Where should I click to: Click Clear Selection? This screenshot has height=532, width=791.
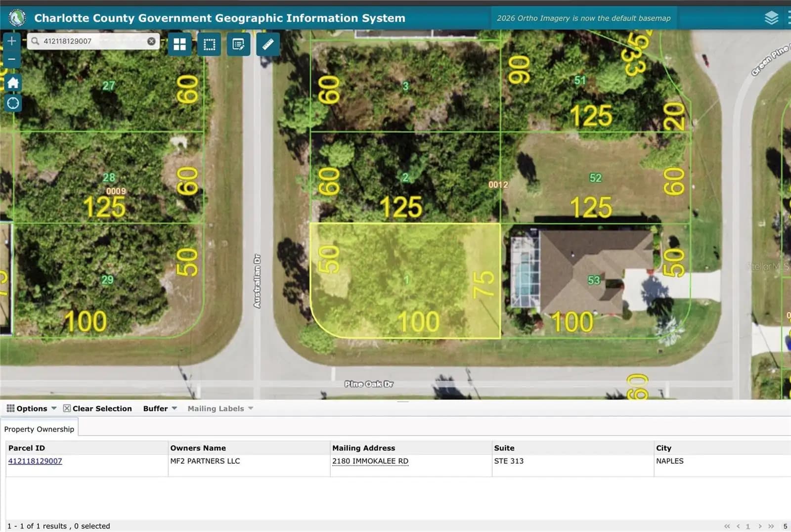pos(97,408)
